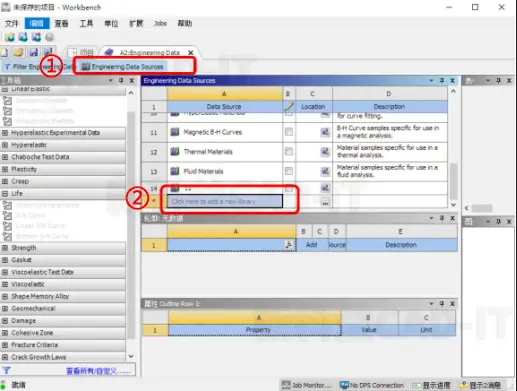Click the icon inside outline cell A1
This screenshot has height=391, width=517.
288,245
